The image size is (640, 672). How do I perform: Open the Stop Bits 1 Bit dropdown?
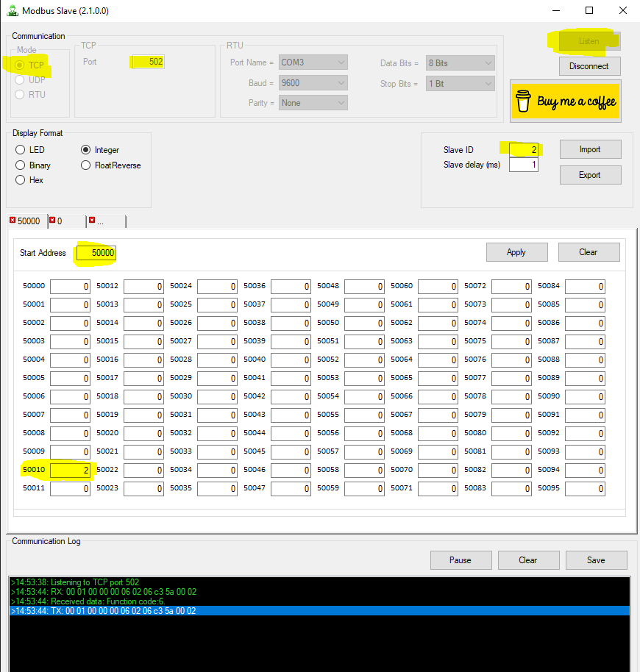460,84
